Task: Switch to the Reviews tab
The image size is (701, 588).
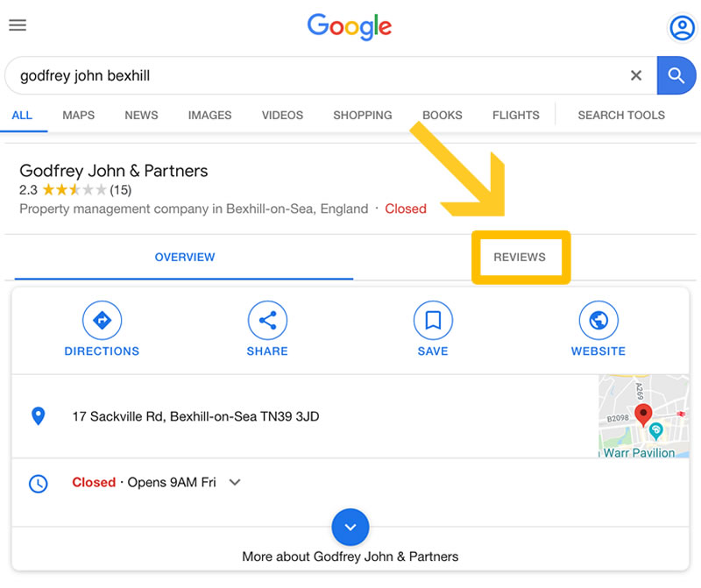Action: point(520,257)
